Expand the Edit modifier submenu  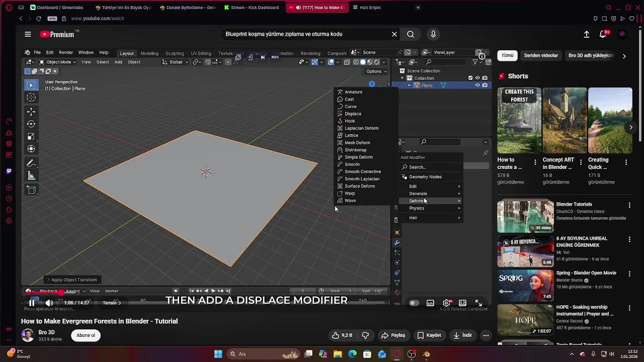[431, 187]
